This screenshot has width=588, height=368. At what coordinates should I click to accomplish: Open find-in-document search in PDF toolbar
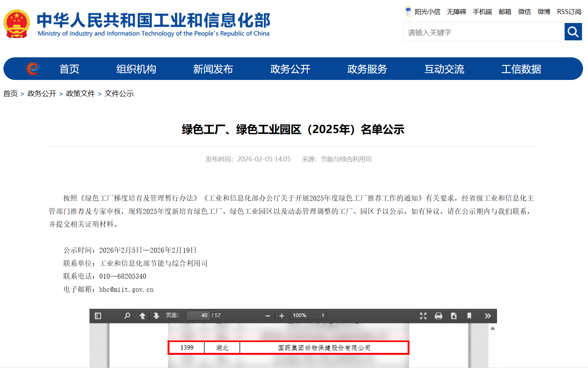(x=127, y=316)
